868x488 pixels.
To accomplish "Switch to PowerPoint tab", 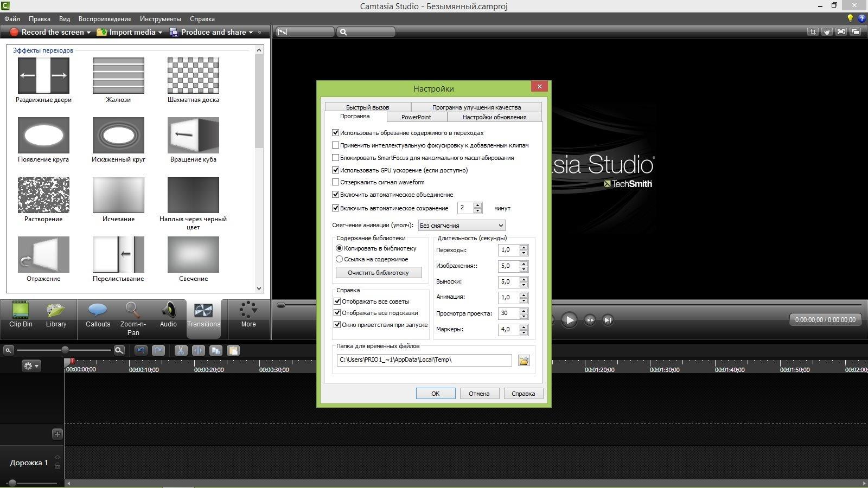I will (417, 117).
